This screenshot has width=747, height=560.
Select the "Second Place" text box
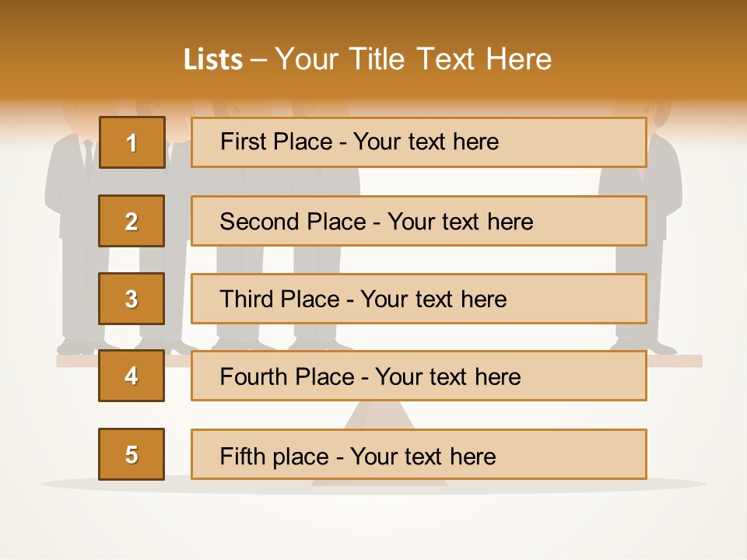(419, 221)
